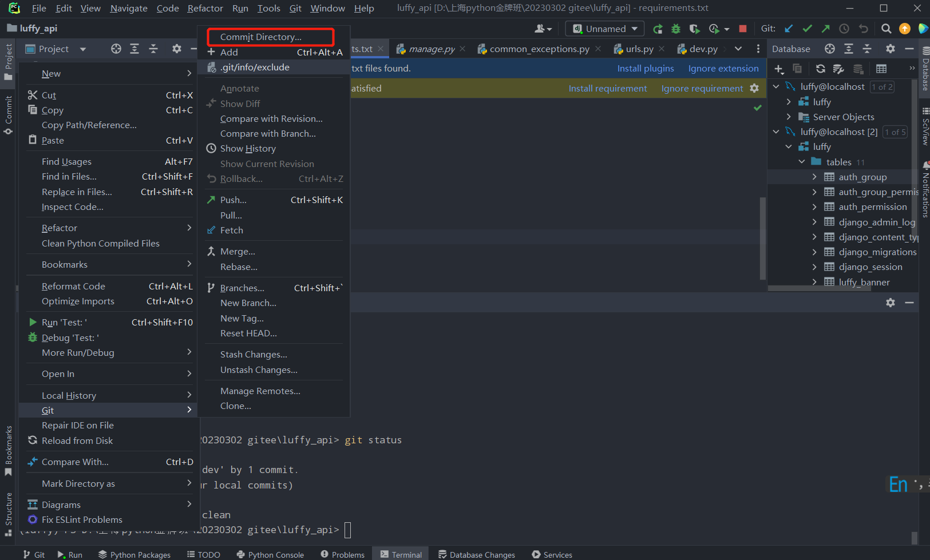Open Database Changes tool window
This screenshot has height=560, width=930.
pos(477,554)
